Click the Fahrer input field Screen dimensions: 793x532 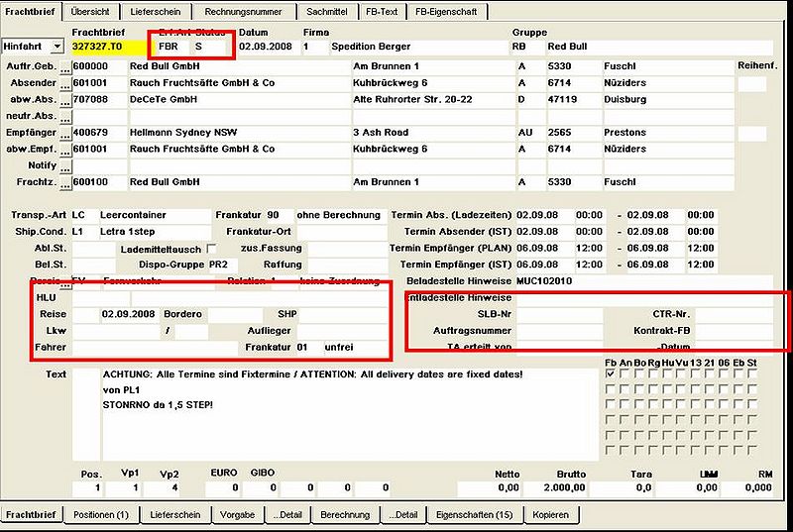click(x=155, y=348)
